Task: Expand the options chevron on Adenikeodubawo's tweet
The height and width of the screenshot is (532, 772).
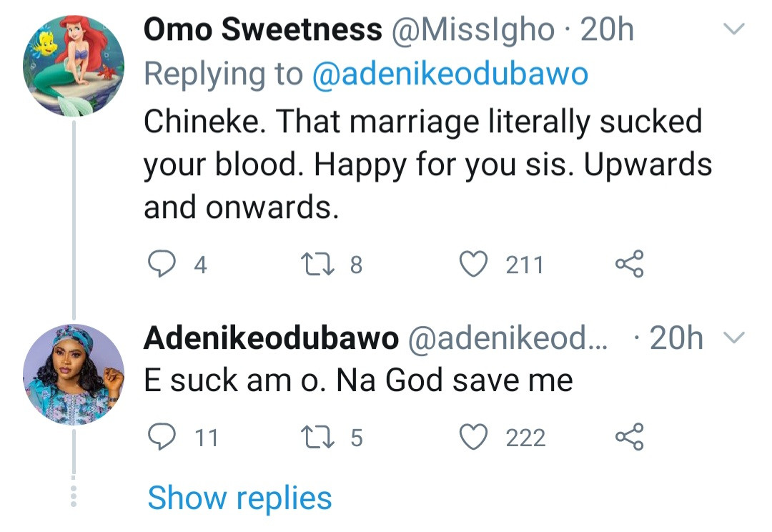Action: tap(735, 338)
